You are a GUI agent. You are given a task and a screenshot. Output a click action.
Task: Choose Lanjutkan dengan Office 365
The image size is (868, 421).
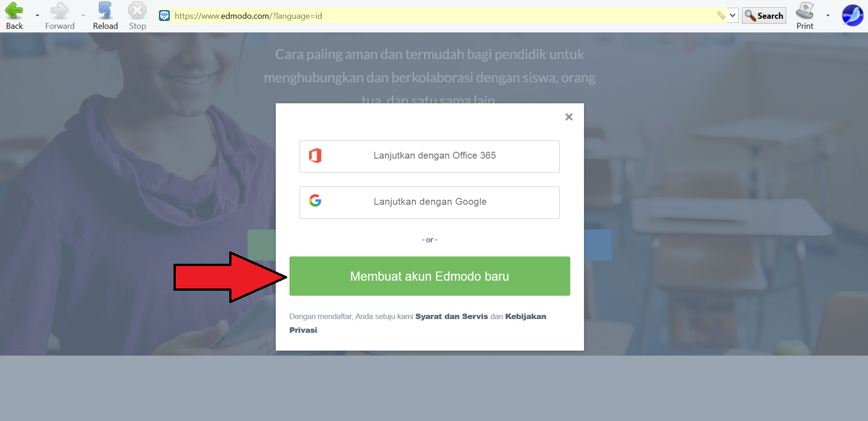pyautogui.click(x=429, y=156)
